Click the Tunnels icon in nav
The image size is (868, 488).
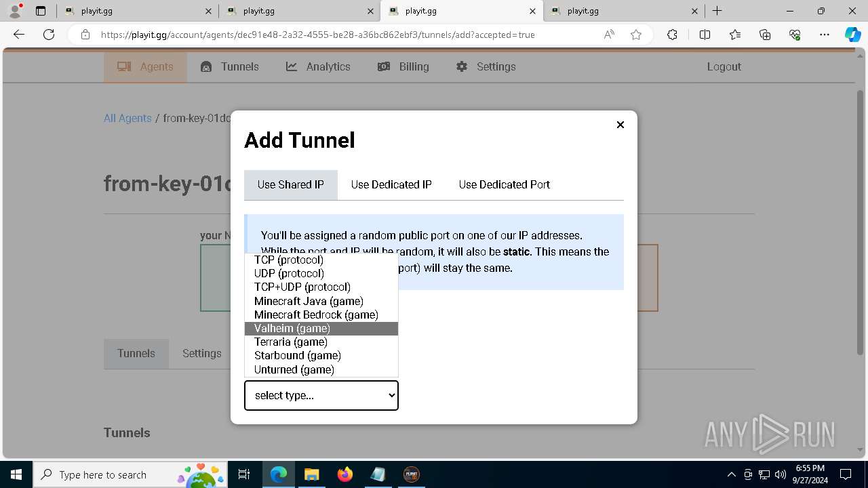coord(206,66)
